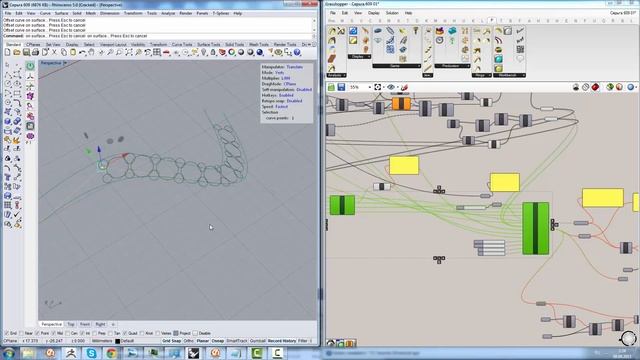
Task: Click the black Default layer color swatch
Action: pyautogui.click(x=118, y=341)
